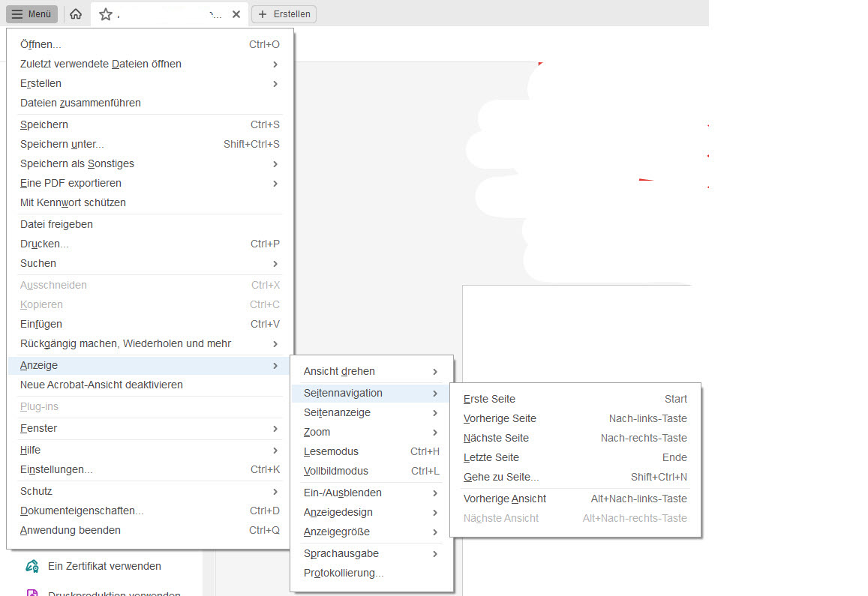Select 'Neue Acrobat-Ansicht deaktivieren'
This screenshot has height=596, width=868.
click(x=149, y=385)
